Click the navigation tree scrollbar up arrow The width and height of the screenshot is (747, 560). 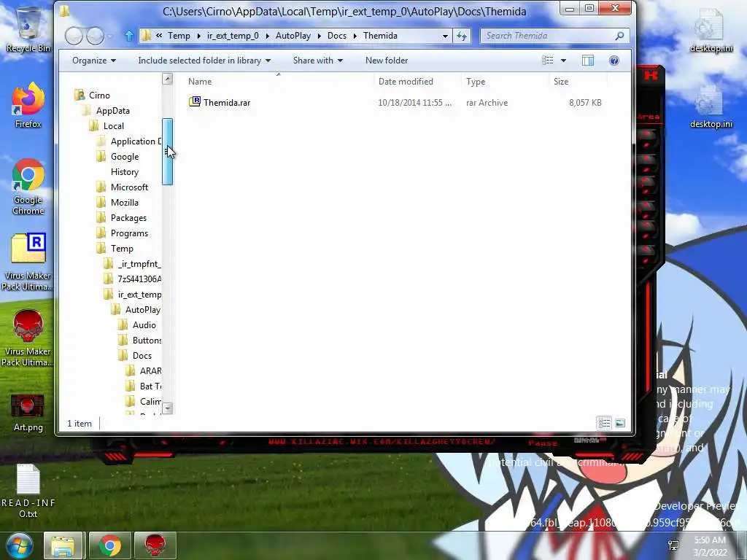[x=167, y=79]
